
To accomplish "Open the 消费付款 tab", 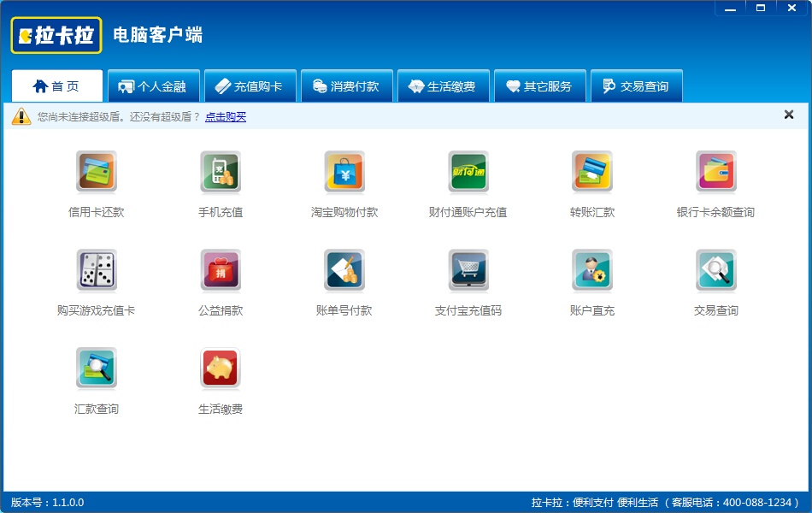I will point(347,86).
